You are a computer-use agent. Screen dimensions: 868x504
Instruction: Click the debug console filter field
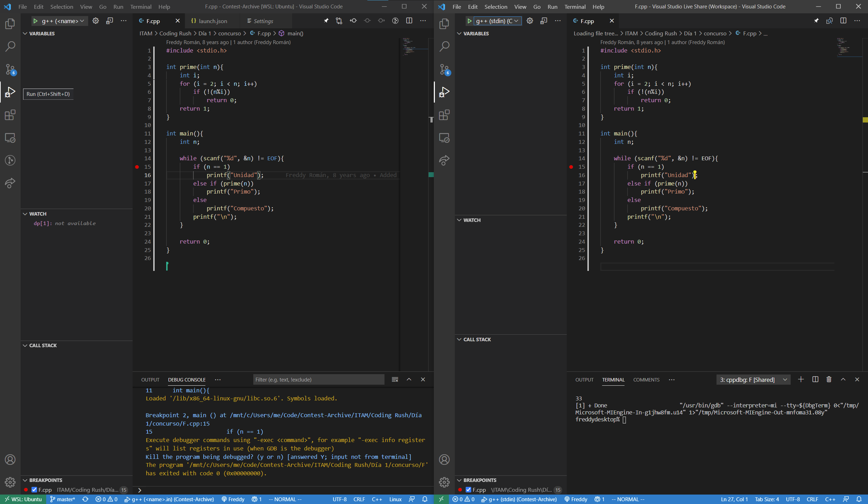[x=318, y=380]
